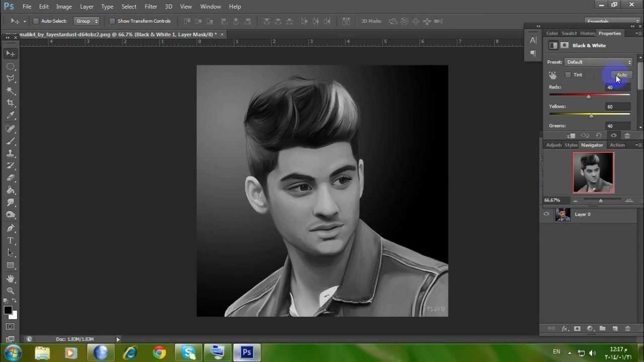The height and width of the screenshot is (362, 644).
Task: Open the Essentials workspace dropdown
Action: [612, 21]
